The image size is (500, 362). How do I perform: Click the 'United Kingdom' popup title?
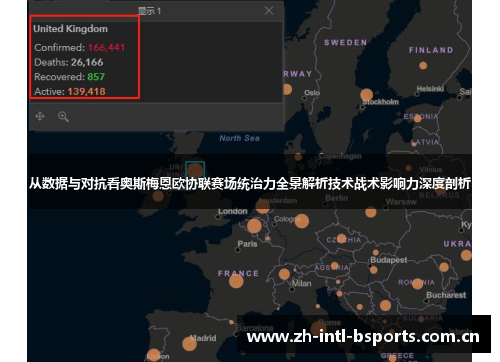point(70,29)
